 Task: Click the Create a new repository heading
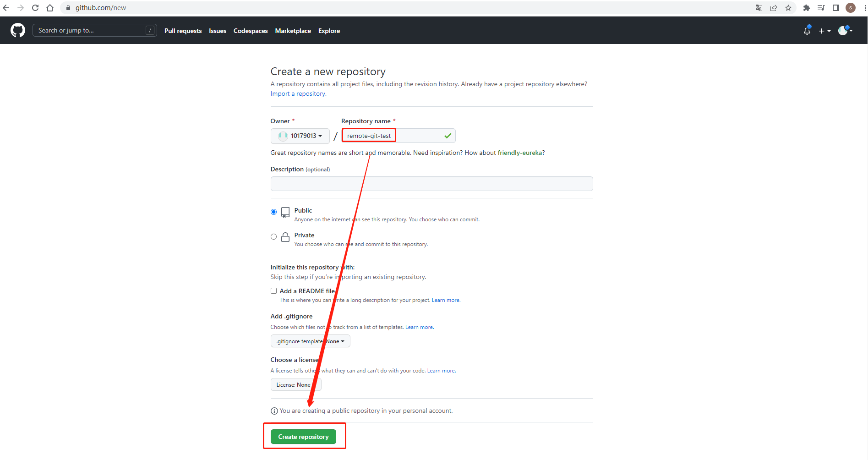[328, 71]
